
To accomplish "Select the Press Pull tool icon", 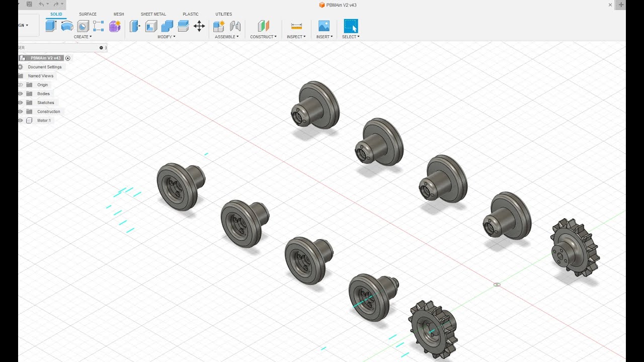I will coord(135,26).
